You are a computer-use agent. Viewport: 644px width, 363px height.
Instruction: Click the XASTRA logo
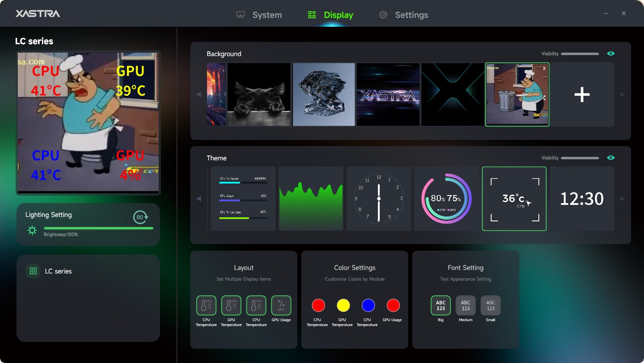pos(38,13)
